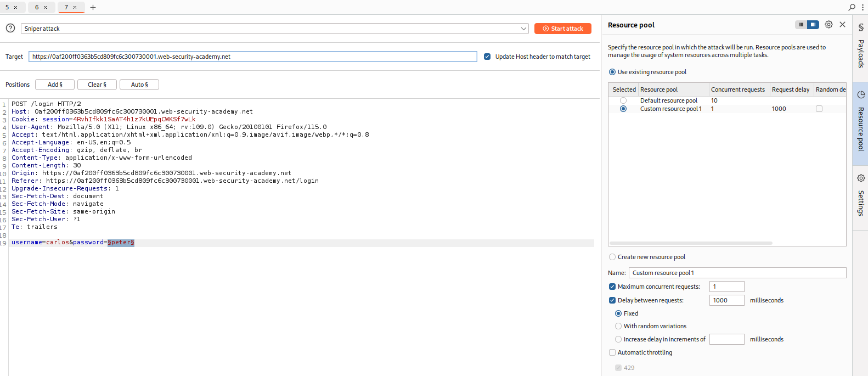Choose Create new resource pool option

point(612,257)
